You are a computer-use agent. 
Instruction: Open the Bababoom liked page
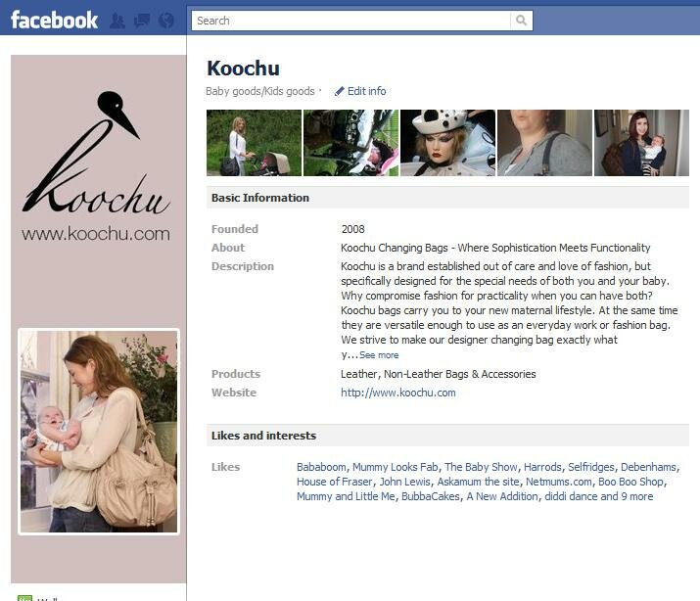coord(321,467)
